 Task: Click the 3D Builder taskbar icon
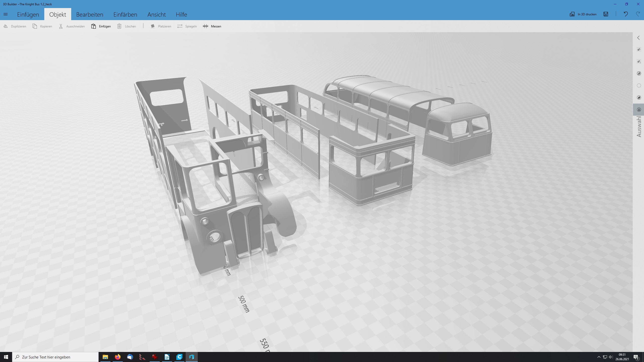pyautogui.click(x=191, y=357)
